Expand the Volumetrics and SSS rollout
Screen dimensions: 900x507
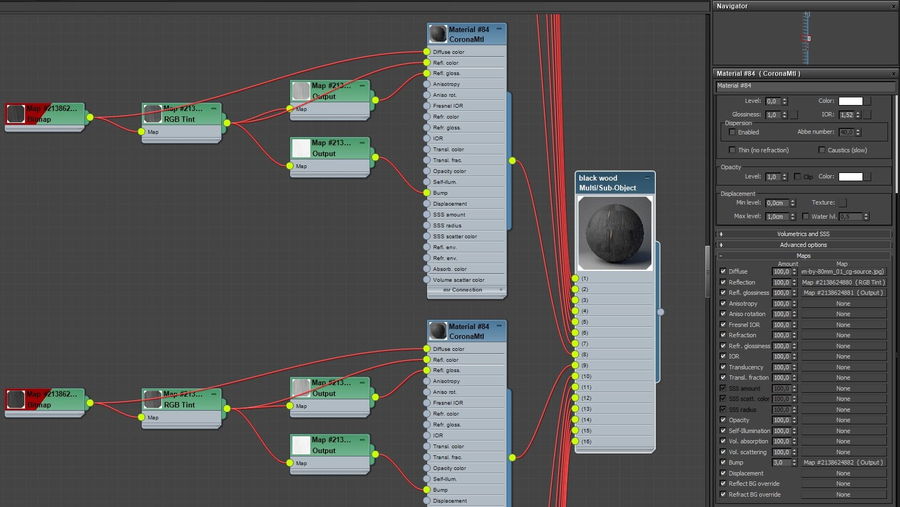pyautogui.click(x=803, y=234)
